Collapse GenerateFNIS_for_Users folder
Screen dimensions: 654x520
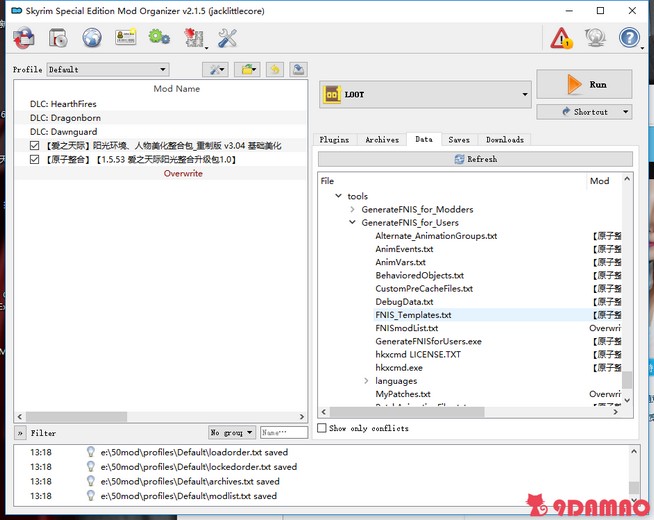[x=352, y=222]
